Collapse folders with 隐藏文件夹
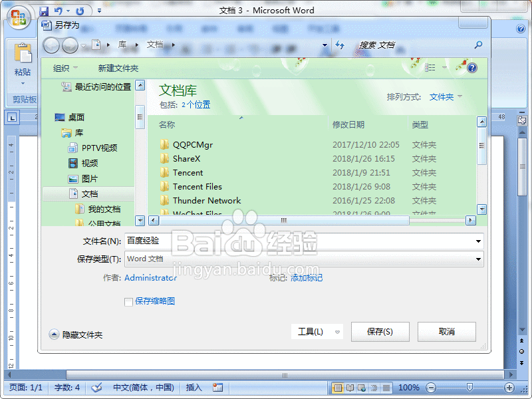Screen dimensions: 532x399 click(x=76, y=335)
